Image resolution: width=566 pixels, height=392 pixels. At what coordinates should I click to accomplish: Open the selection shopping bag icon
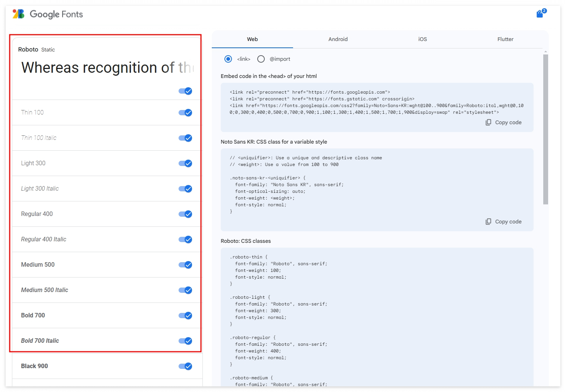pyautogui.click(x=540, y=14)
